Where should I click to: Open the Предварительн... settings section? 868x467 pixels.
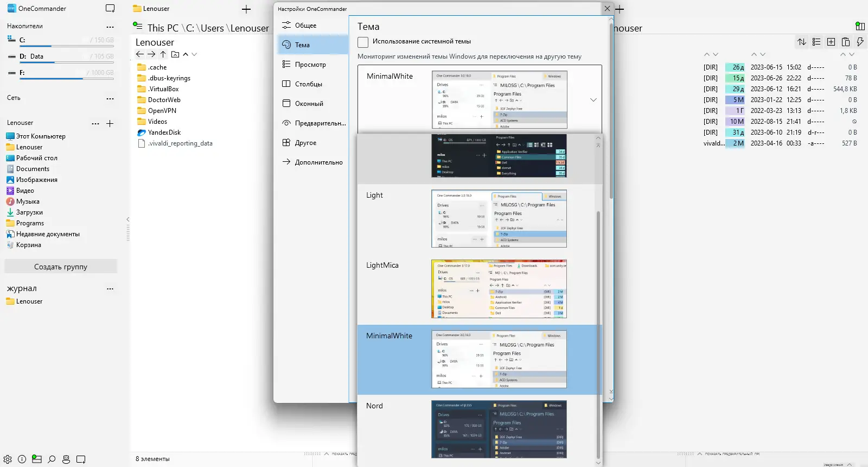(x=312, y=123)
